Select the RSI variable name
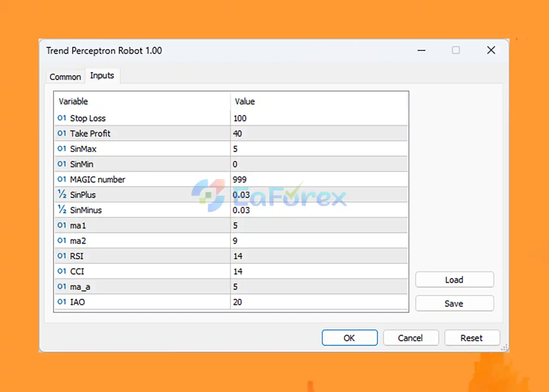This screenshot has height=392, width=549. tap(77, 256)
